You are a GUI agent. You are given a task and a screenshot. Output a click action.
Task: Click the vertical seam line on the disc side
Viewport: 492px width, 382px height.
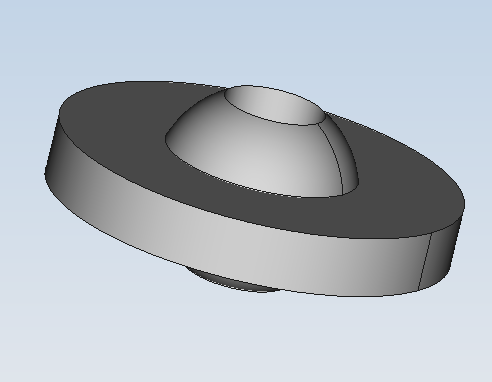pyautogui.click(x=425, y=262)
